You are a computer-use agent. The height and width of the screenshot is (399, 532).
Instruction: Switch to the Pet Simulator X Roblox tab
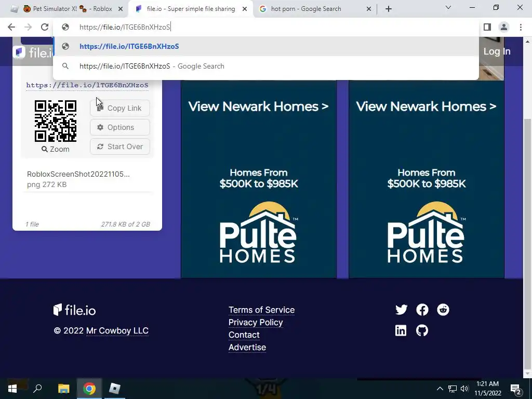tap(68, 9)
